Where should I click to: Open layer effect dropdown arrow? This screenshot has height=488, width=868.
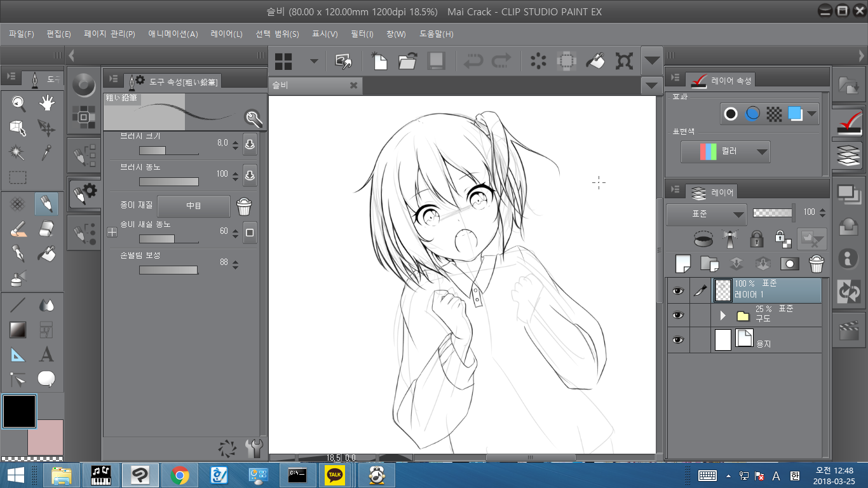pos(811,114)
